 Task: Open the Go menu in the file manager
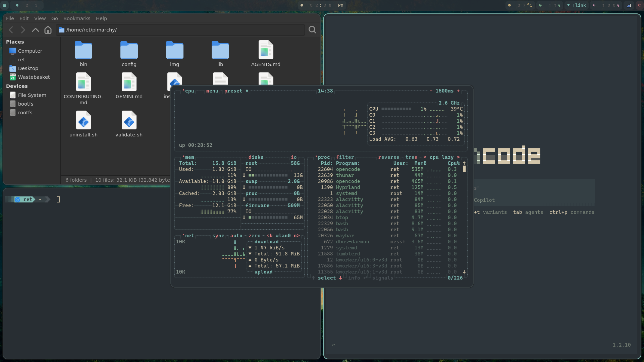pos(54,18)
